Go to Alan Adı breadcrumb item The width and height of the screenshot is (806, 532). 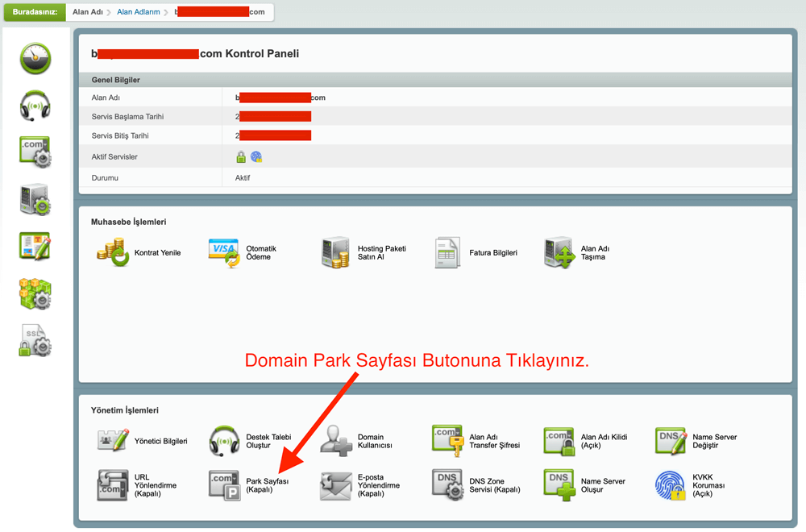[88, 12]
